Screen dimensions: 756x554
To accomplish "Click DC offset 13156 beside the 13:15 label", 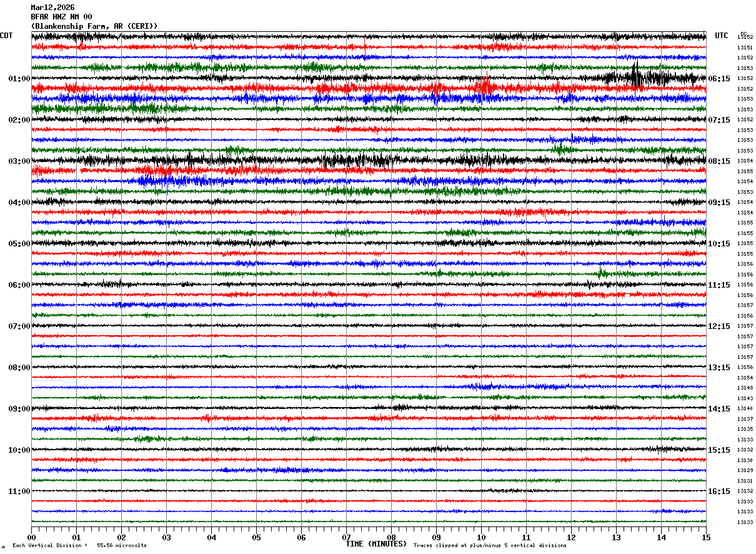I will (745, 368).
